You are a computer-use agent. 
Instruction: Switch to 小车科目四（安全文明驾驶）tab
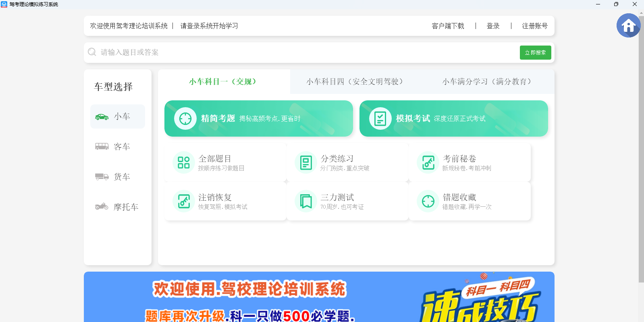355,82
